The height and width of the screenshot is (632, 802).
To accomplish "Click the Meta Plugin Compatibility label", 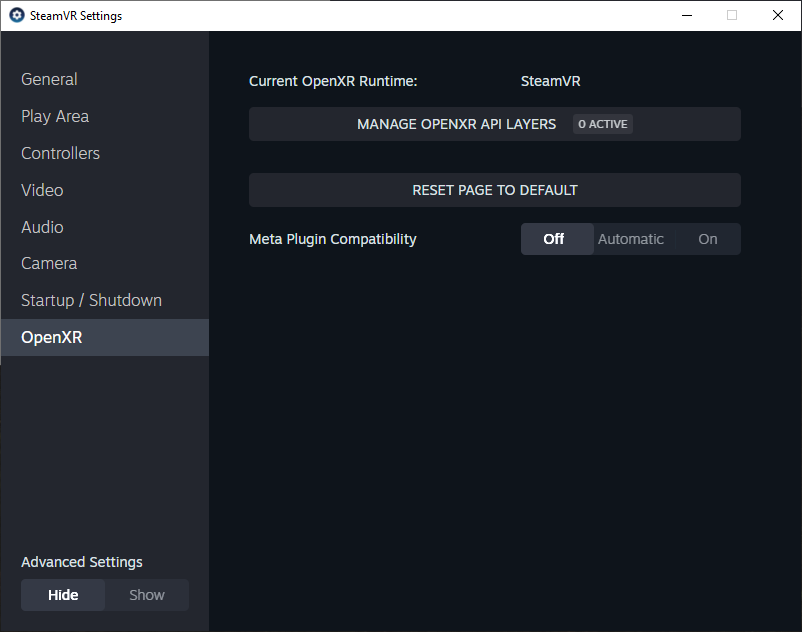I will [x=332, y=239].
